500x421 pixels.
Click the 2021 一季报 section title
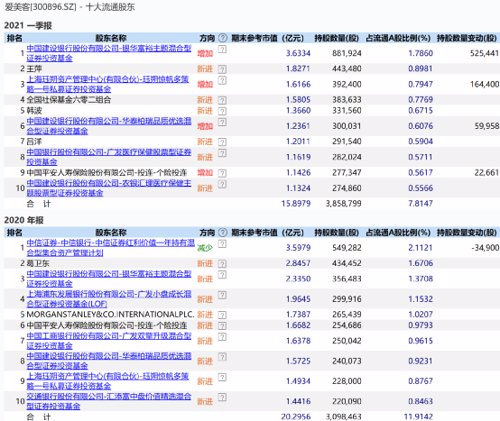coord(28,26)
